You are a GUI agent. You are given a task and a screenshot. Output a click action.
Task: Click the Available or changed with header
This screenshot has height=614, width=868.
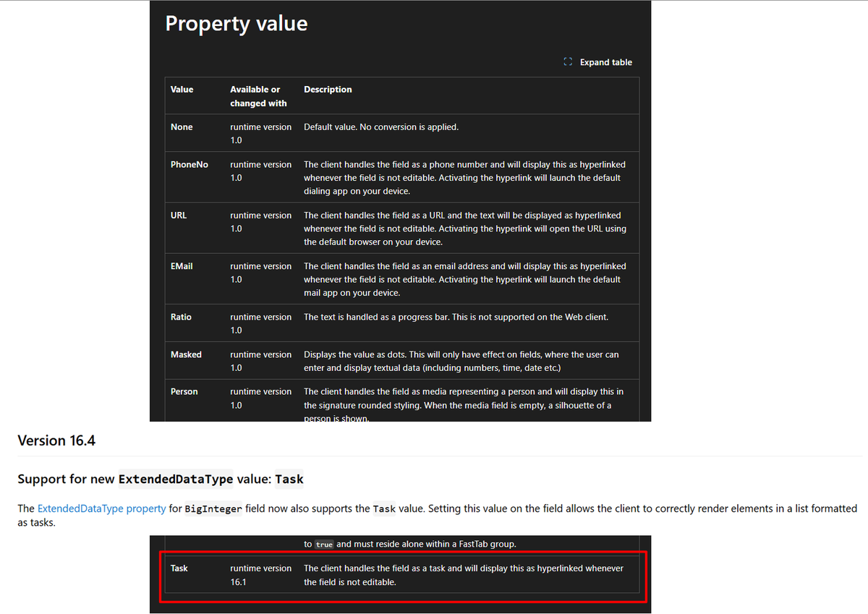coord(258,96)
